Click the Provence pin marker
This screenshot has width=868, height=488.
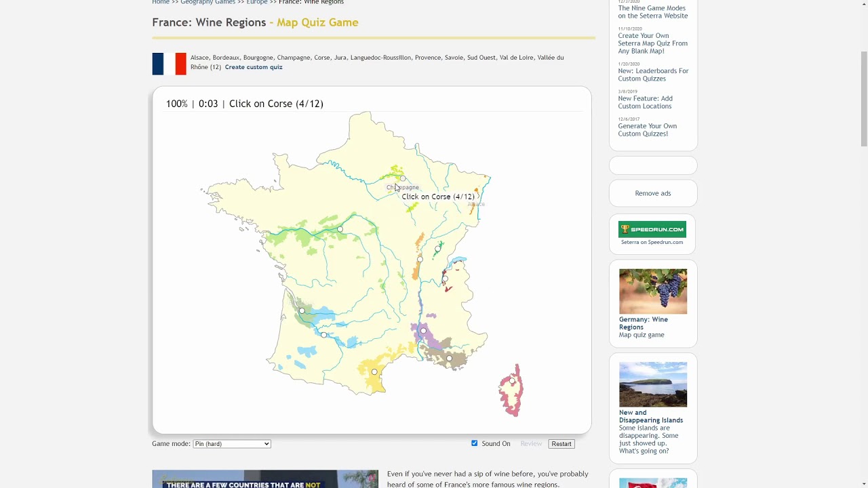[449, 358]
